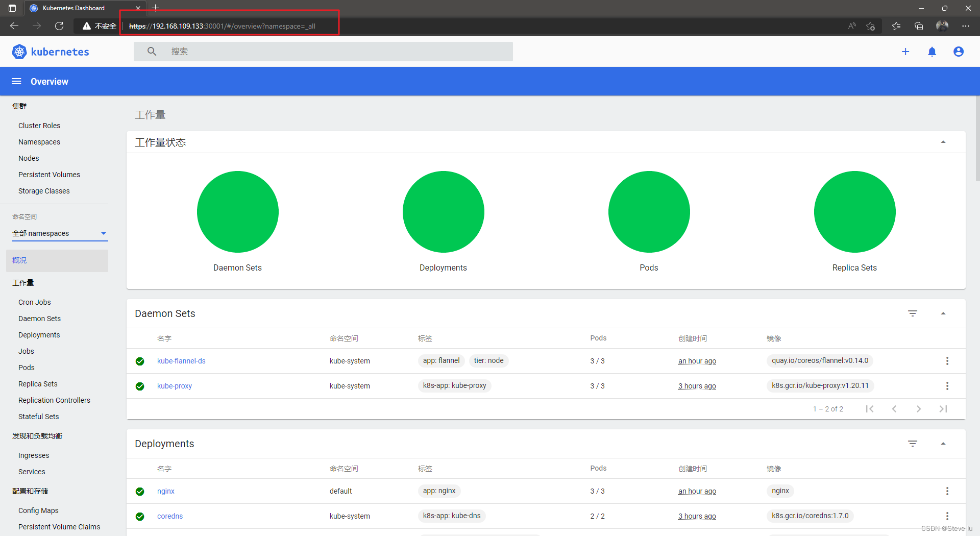Open Stateful Sets in sidebar
This screenshot has width=980, height=536.
click(39, 417)
